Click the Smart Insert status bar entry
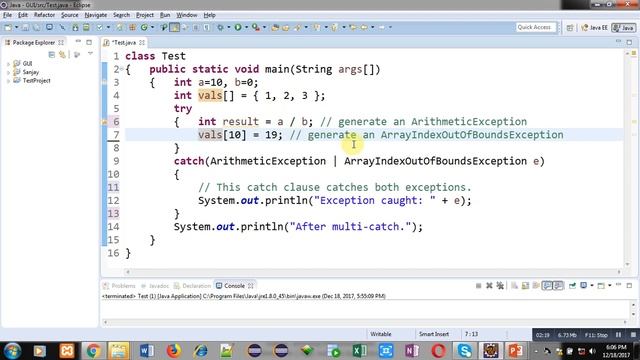 [x=433, y=334]
